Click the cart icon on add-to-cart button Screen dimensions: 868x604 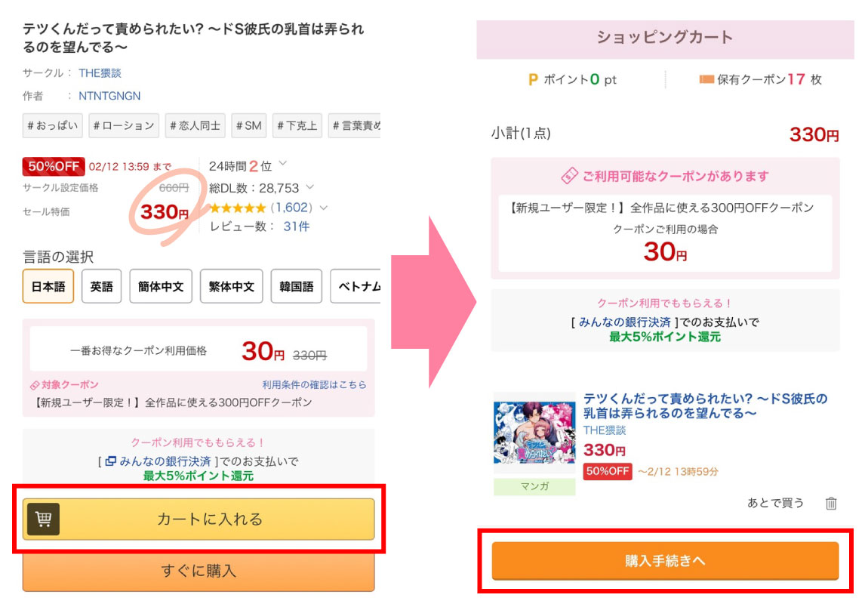tap(43, 519)
